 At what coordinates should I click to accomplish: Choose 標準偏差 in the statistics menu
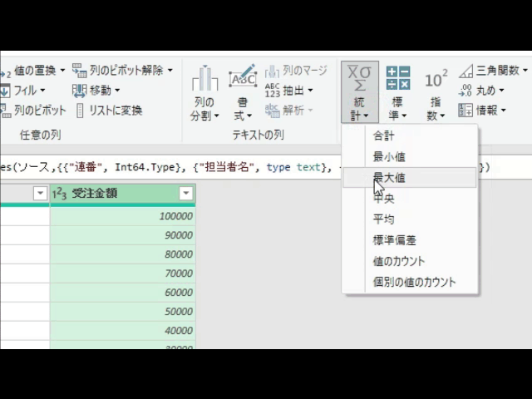[x=395, y=240]
